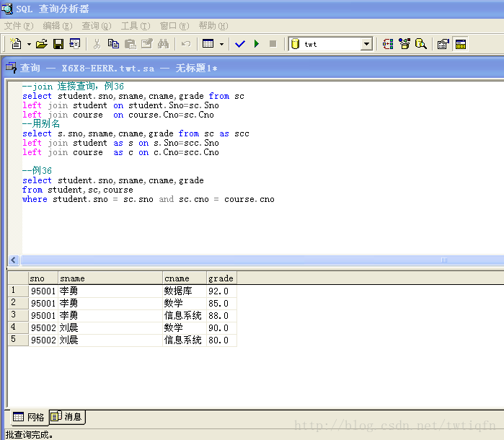Image resolution: width=504 pixels, height=440 pixels.
Task: Click the Cancel Execution stop icon
Action: 273,44
